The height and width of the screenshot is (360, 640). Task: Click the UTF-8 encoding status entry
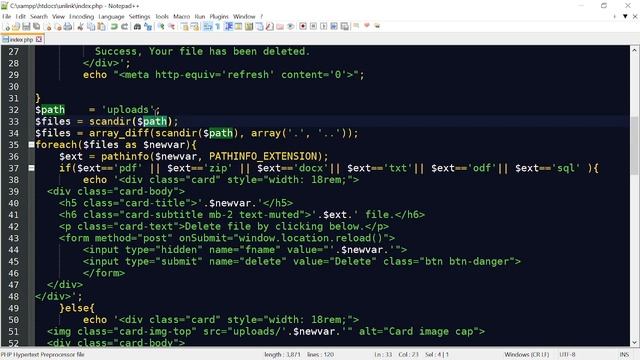coord(567,354)
